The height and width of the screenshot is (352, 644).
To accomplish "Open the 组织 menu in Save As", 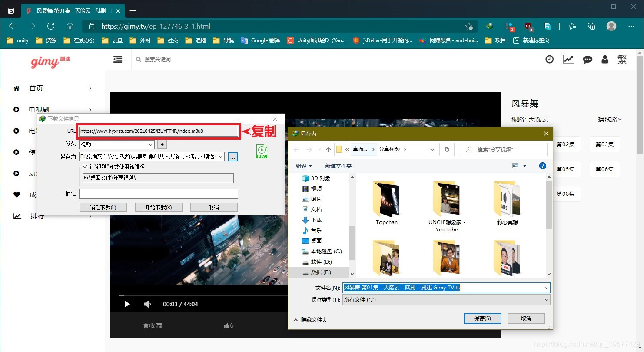I will coord(304,166).
